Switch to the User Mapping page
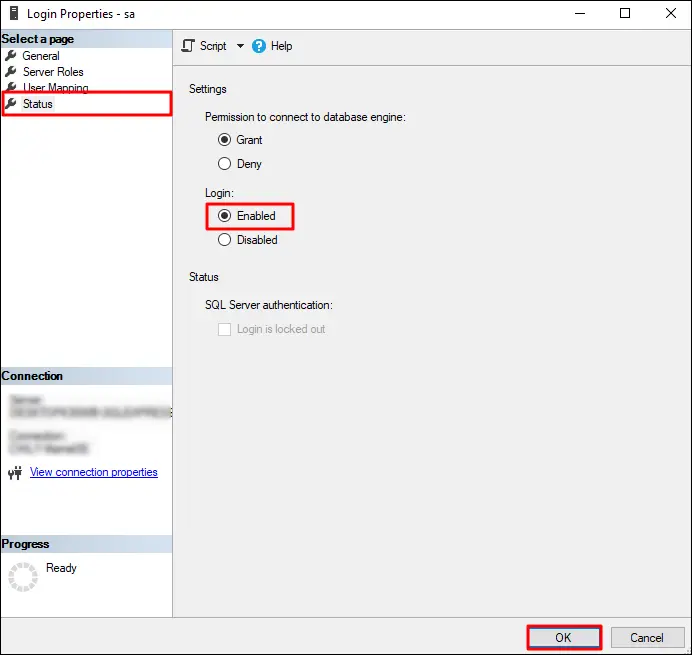 [x=55, y=88]
